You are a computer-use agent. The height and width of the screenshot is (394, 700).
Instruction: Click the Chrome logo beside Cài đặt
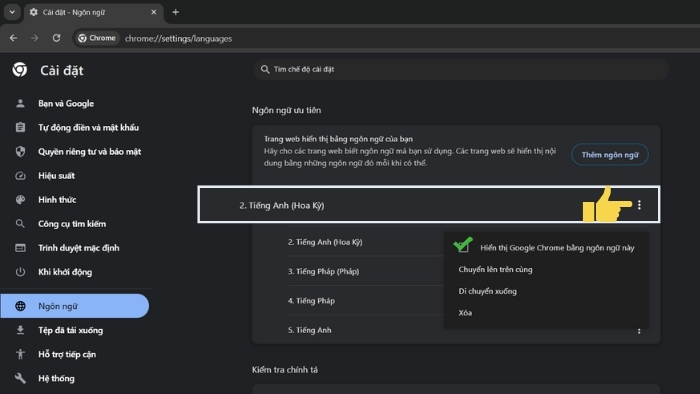[x=20, y=70]
